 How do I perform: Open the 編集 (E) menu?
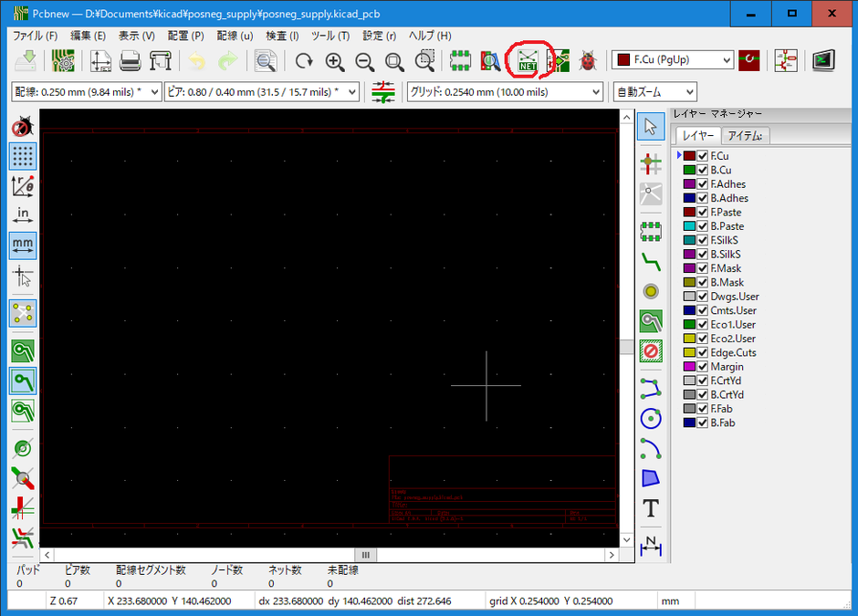pyautogui.click(x=89, y=37)
